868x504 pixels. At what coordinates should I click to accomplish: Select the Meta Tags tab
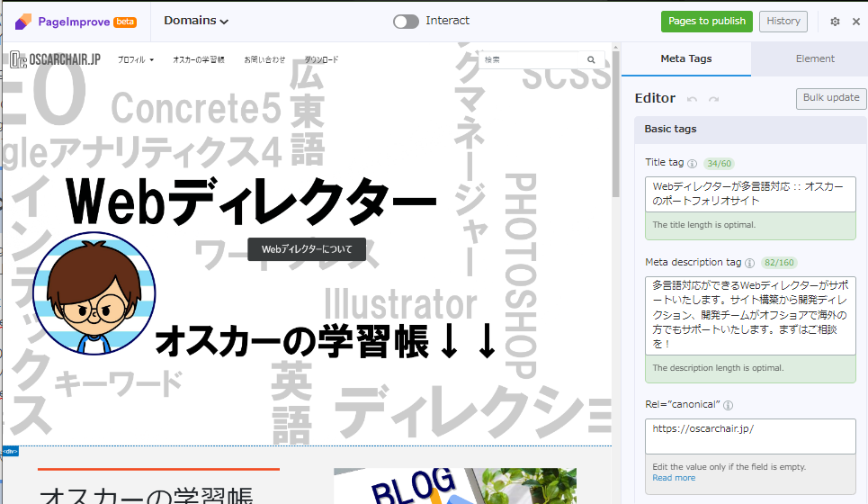click(x=685, y=58)
